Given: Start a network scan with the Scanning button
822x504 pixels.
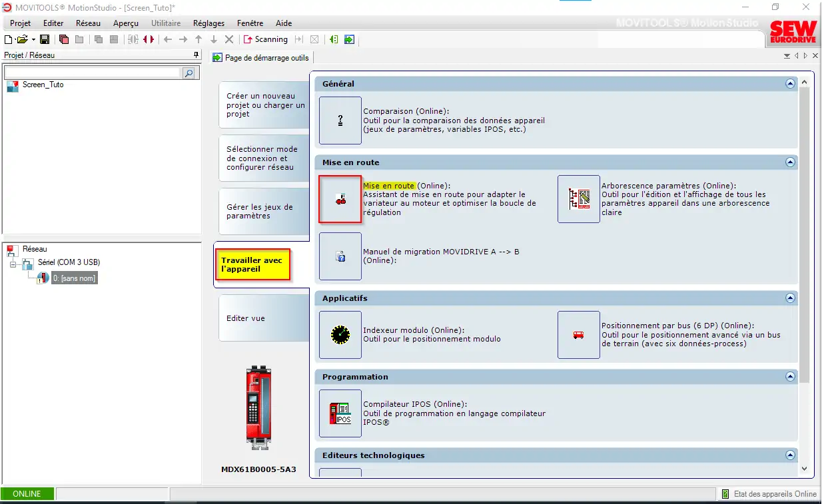Looking at the screenshot, I should (265, 40).
